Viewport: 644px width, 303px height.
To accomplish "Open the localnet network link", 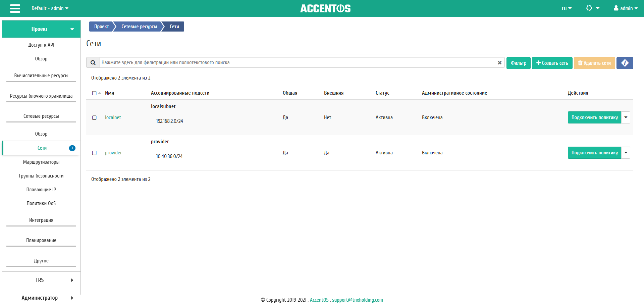I will pos(113,117).
